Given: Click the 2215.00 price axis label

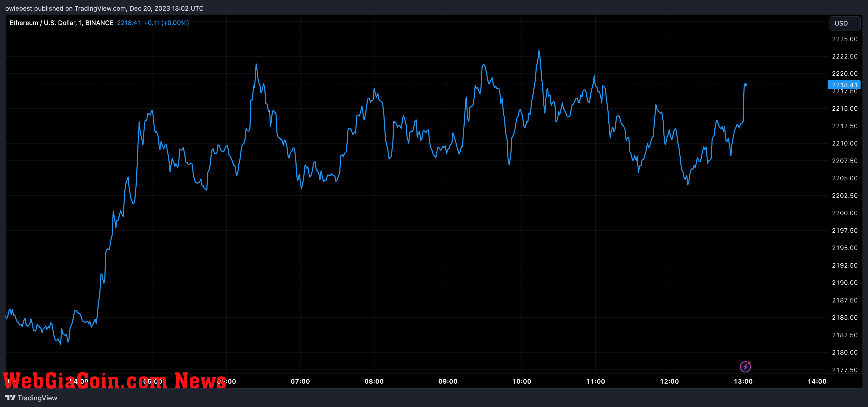Looking at the screenshot, I should coord(845,109).
